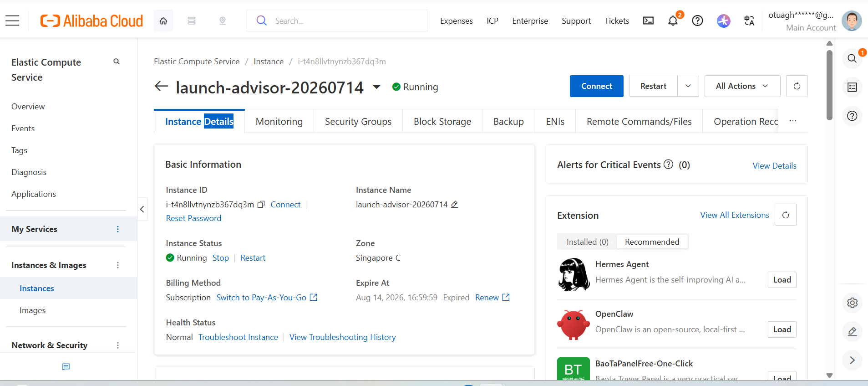Edit the instance name with the pencil icon

[x=454, y=205]
